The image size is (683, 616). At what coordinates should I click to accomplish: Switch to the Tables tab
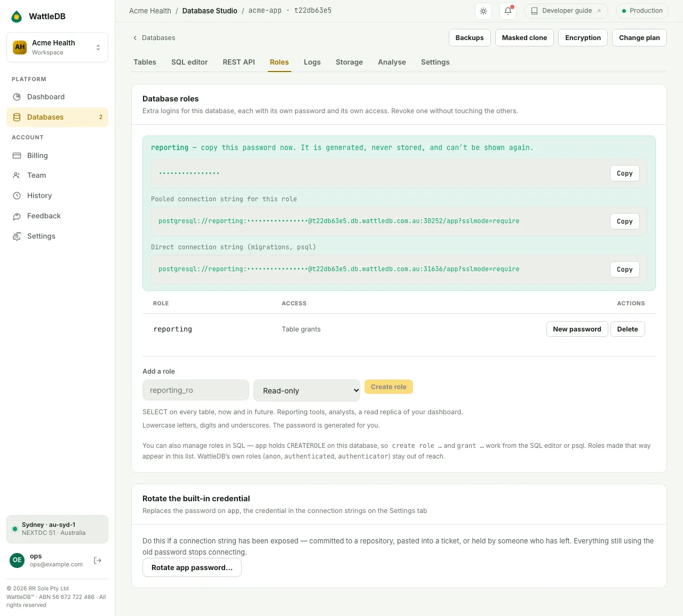pyautogui.click(x=145, y=62)
